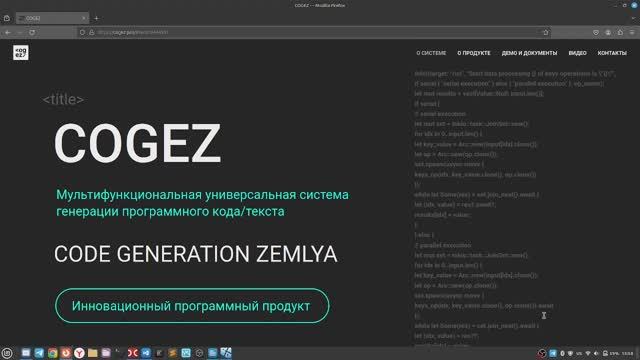640x360 pixels.
Task: Click the Мультифункциональная универсальная система subtitle text
Action: (x=202, y=195)
